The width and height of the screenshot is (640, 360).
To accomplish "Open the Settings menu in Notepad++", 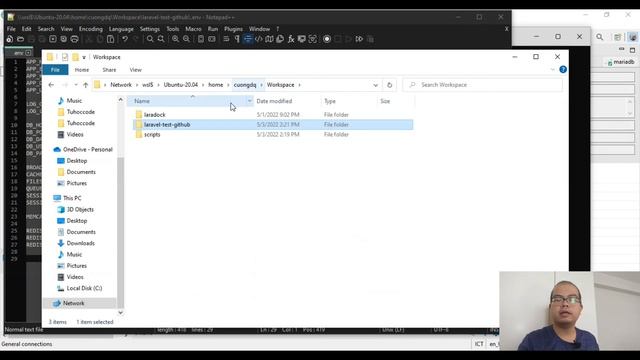I will 150,29.
